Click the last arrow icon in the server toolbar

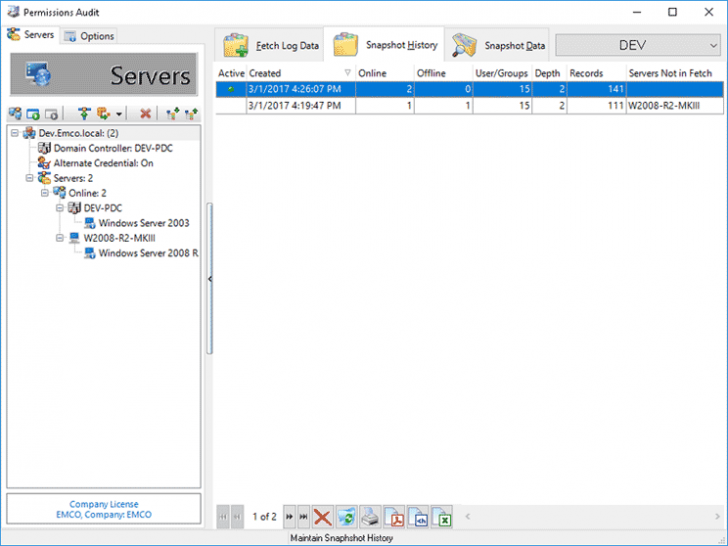[x=191, y=113]
